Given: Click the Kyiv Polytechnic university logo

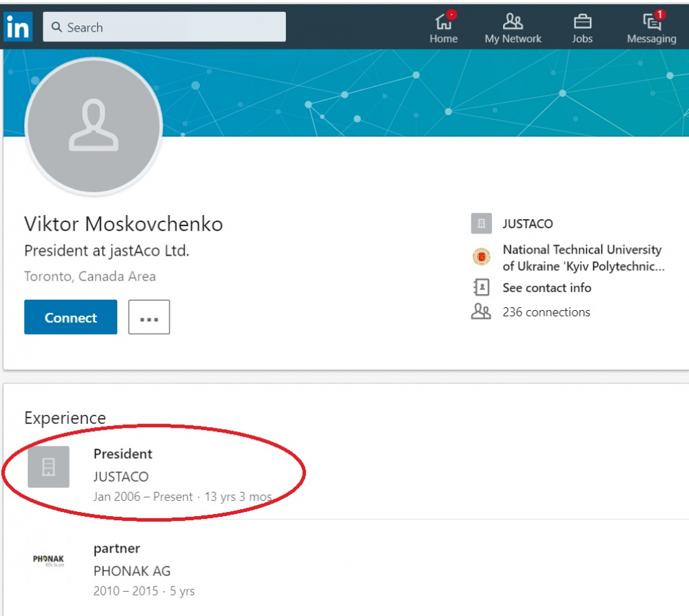Looking at the screenshot, I should point(482,257).
